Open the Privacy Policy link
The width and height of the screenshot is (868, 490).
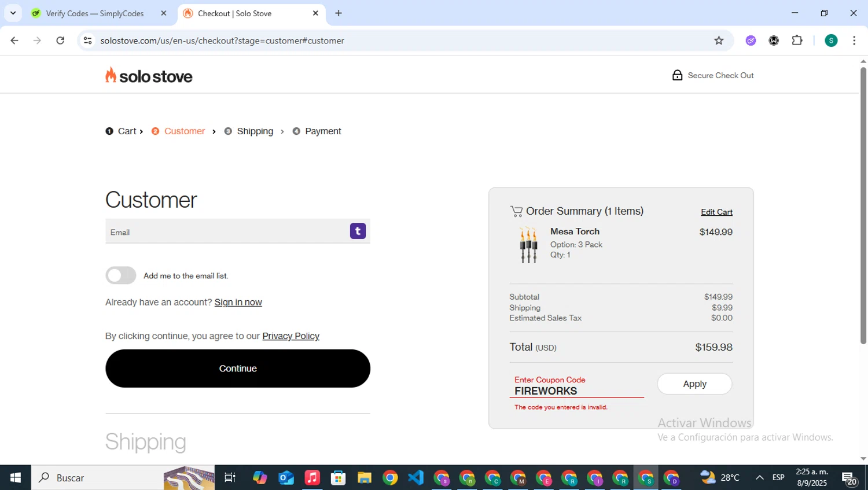[291, 336]
